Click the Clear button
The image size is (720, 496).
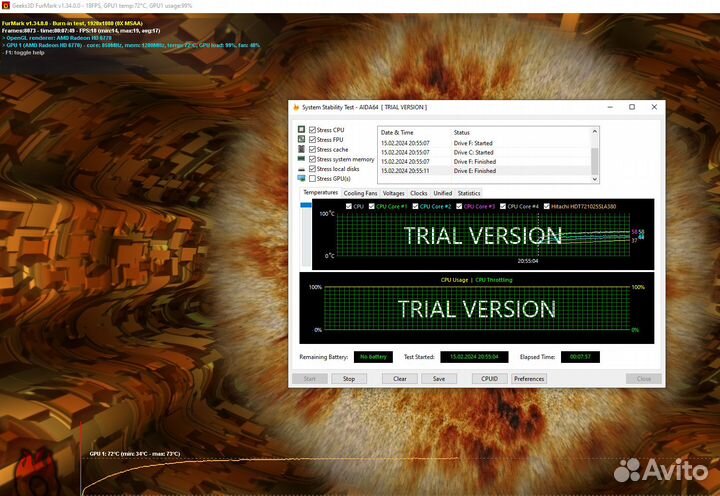(x=399, y=379)
